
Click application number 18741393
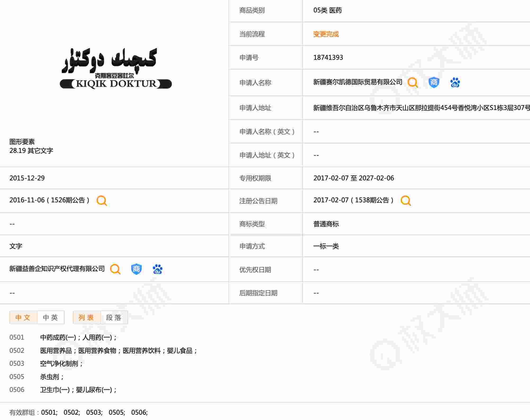pos(328,57)
